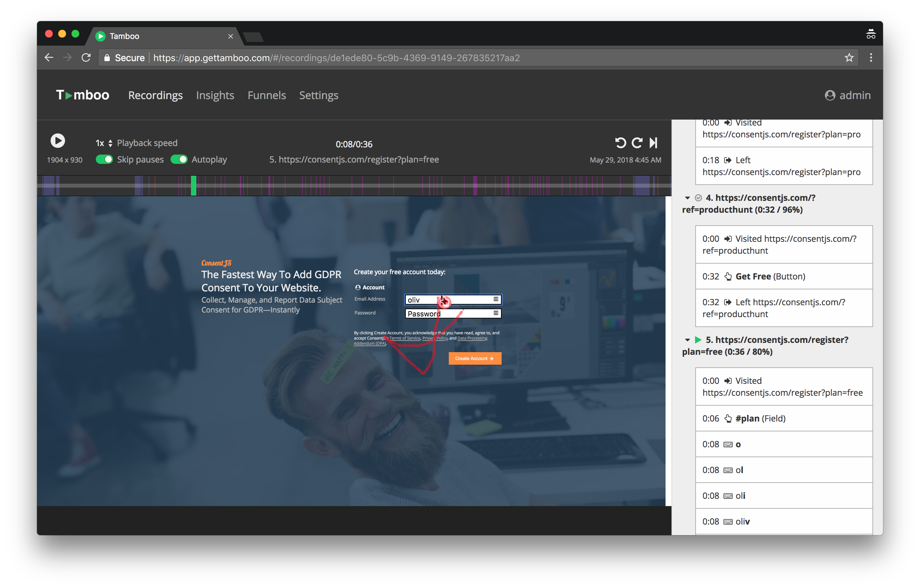This screenshot has width=920, height=588.
Task: Bookmark page with the star icon
Action: pyautogui.click(x=849, y=58)
